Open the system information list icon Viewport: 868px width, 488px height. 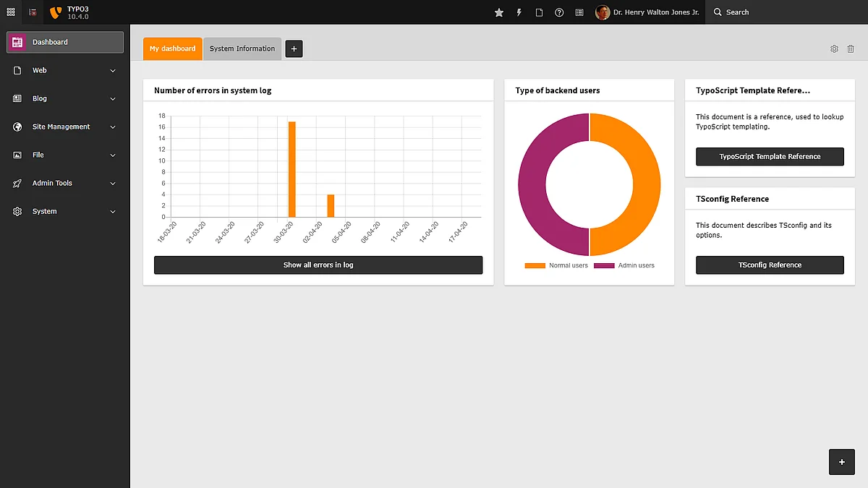click(x=579, y=12)
